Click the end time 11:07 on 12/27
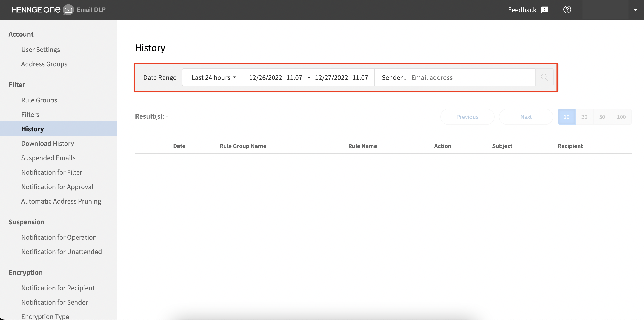 [360, 77]
